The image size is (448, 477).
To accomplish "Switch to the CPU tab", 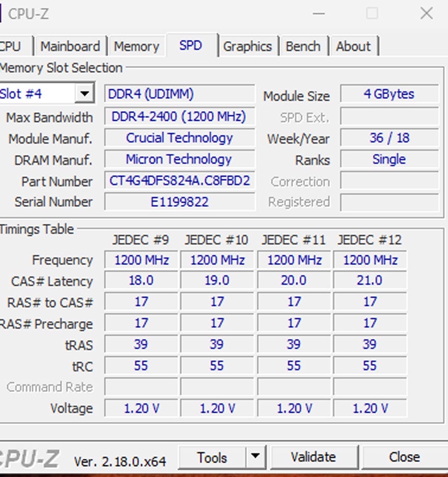I will pos(16,46).
